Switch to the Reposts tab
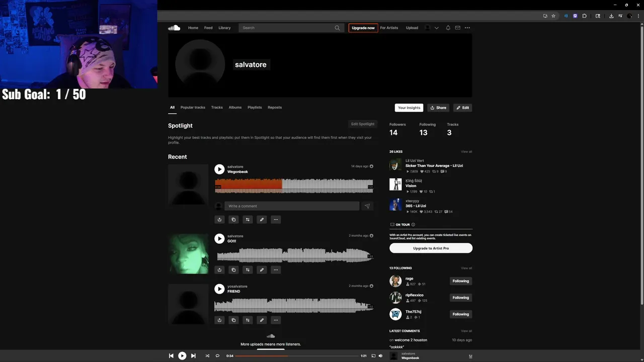The height and width of the screenshot is (362, 644). [x=275, y=107]
